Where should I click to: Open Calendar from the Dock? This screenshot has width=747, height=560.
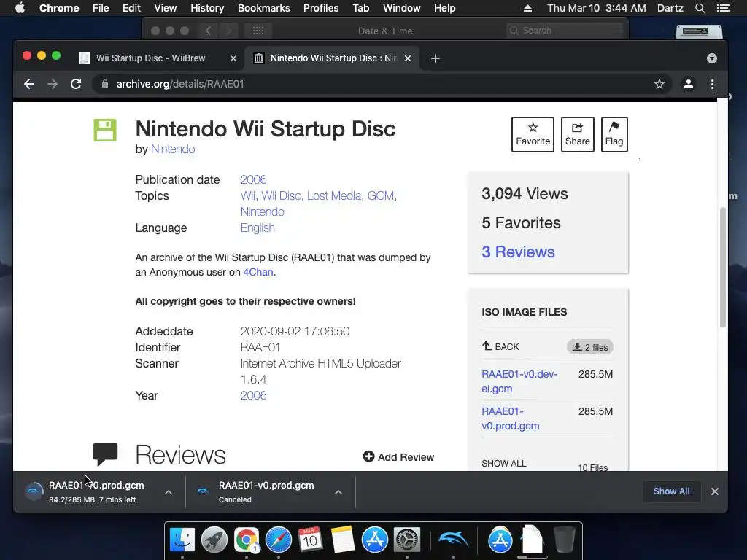(x=310, y=540)
